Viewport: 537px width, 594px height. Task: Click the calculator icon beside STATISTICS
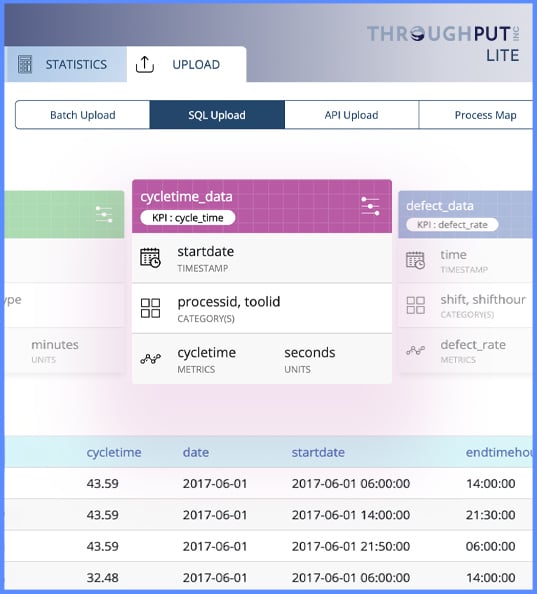point(25,64)
